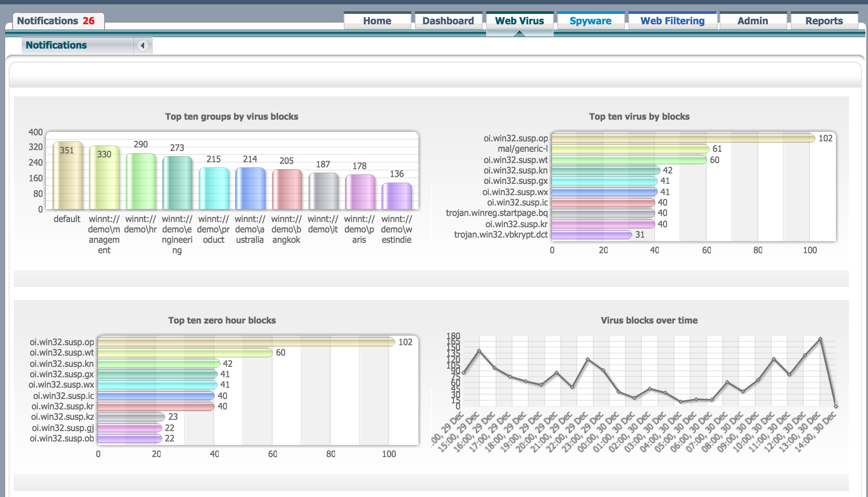Select oi.win32.susp.wt bar in zero hour chart
Image resolution: width=868 pixels, height=497 pixels.
[x=185, y=353]
